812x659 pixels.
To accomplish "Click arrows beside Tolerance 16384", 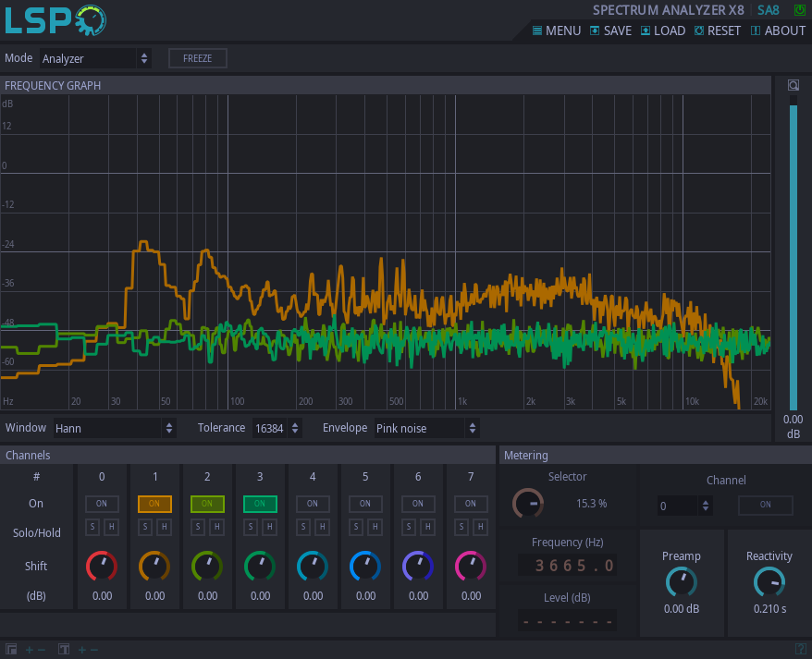I will 295,428.
